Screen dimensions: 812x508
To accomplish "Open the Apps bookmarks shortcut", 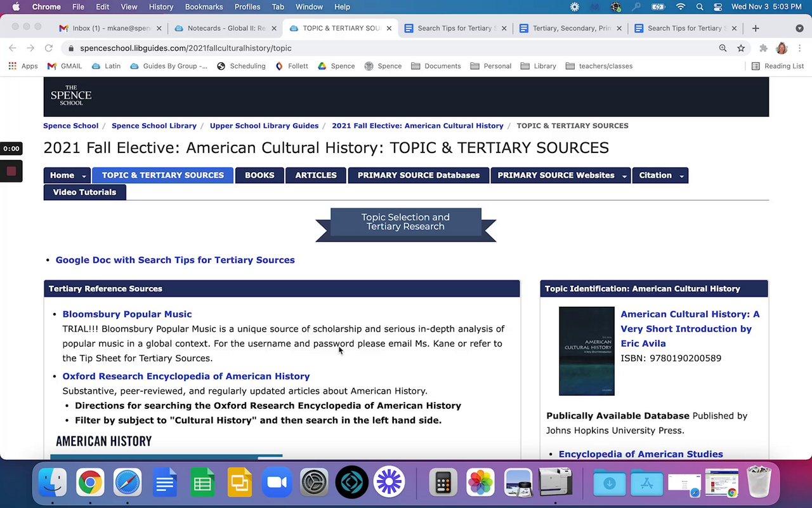I will (x=23, y=66).
